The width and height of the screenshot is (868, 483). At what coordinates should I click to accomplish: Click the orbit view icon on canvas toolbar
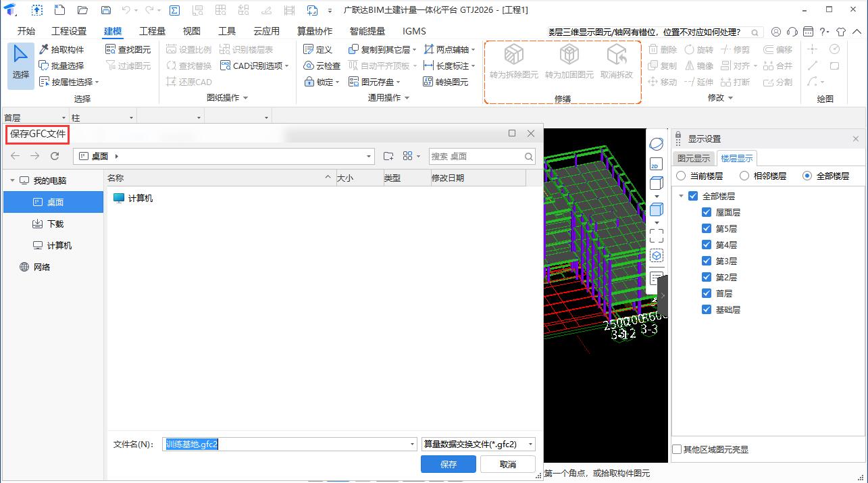click(656, 144)
